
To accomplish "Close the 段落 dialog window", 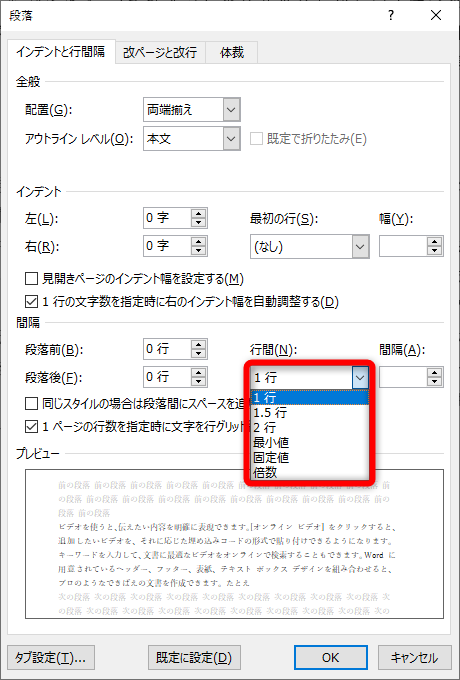I will (436, 16).
